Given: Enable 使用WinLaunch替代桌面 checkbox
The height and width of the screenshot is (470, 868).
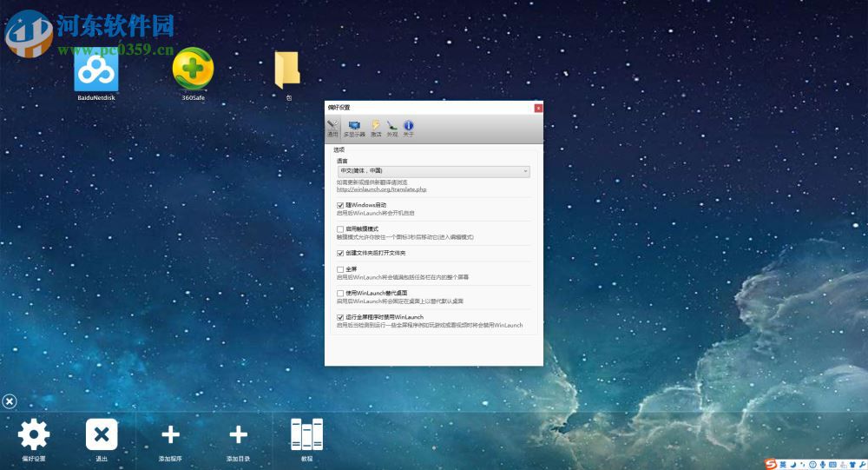Looking at the screenshot, I should pos(340,293).
